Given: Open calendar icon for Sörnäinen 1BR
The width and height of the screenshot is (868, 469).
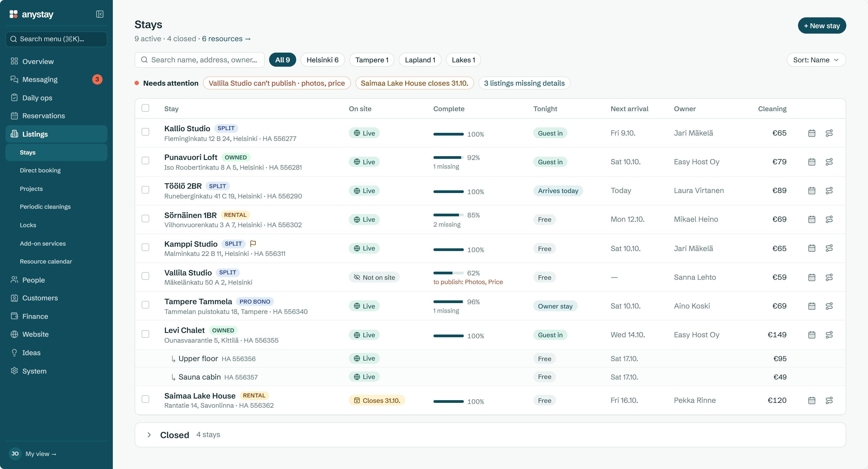Looking at the screenshot, I should [812, 220].
